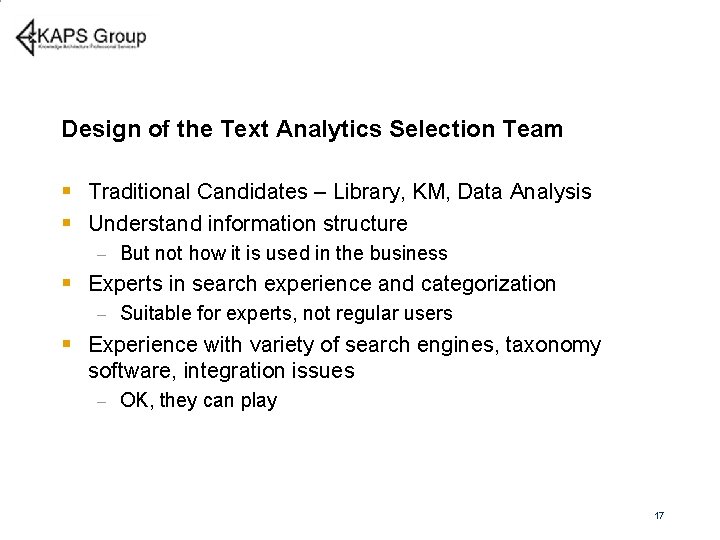
Task: Click the Knowledge Architecture Professional Services tagline
Action: point(90,48)
